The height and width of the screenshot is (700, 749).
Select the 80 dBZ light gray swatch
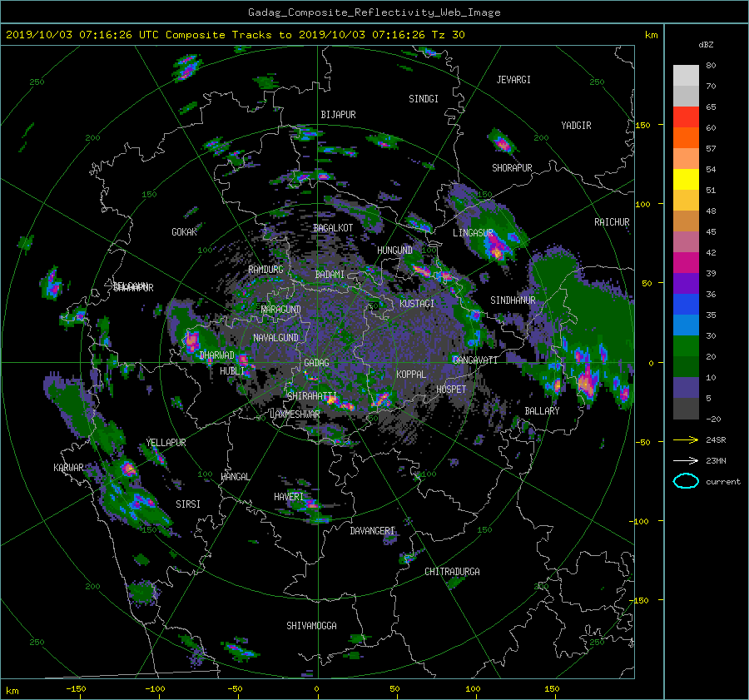click(686, 75)
